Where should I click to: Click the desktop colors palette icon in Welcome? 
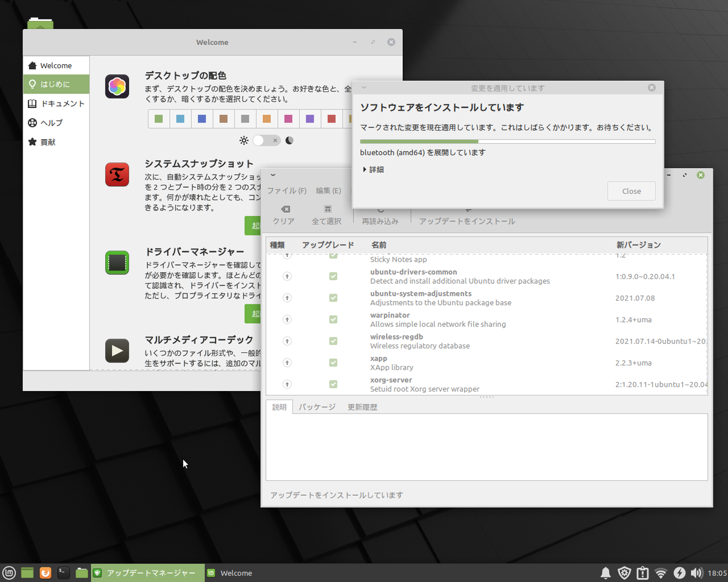click(116, 86)
